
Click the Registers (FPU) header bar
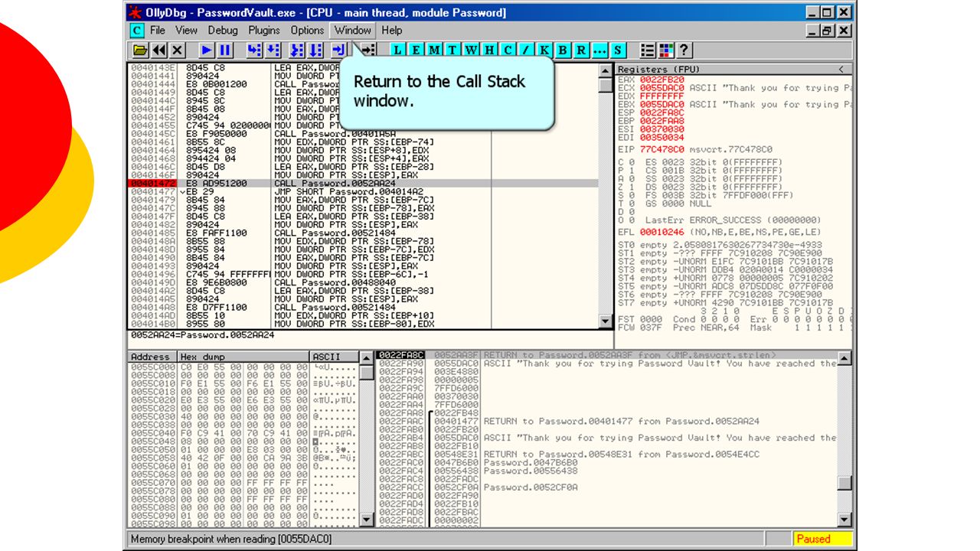(733, 69)
